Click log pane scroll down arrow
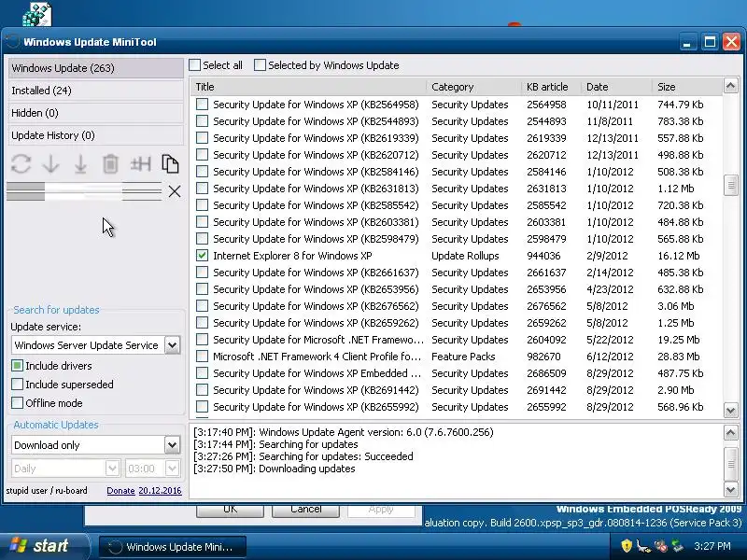This screenshot has height=560, width=747. click(x=730, y=488)
